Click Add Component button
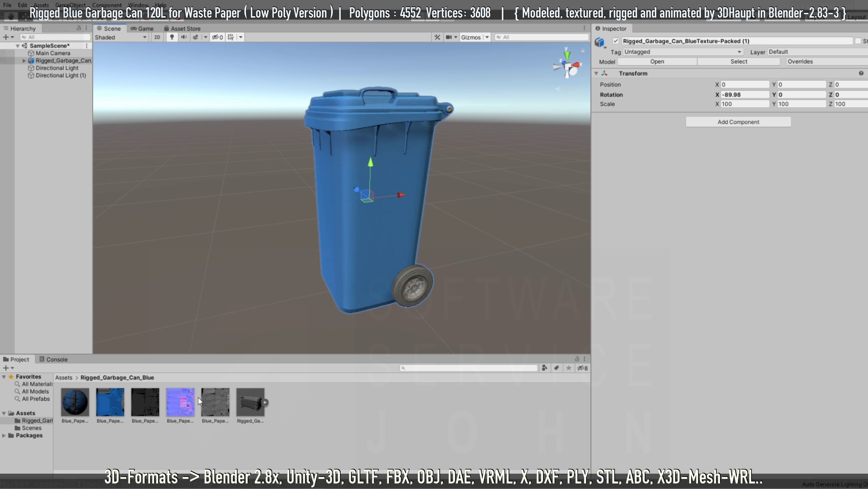Image resolution: width=868 pixels, height=489 pixels. click(738, 122)
